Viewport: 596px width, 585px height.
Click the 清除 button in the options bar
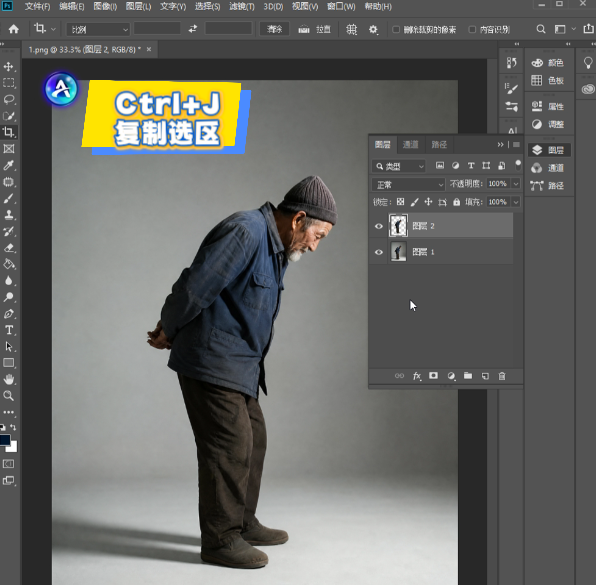coord(274,29)
